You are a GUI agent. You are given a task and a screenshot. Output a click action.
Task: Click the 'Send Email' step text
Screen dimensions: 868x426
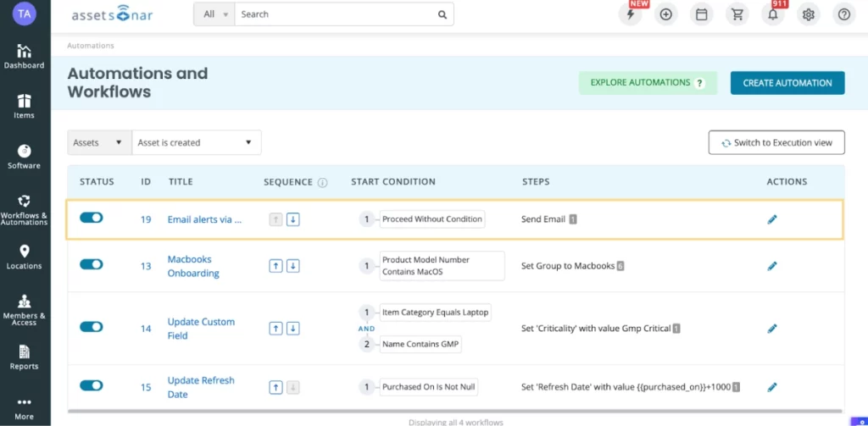[x=543, y=219]
